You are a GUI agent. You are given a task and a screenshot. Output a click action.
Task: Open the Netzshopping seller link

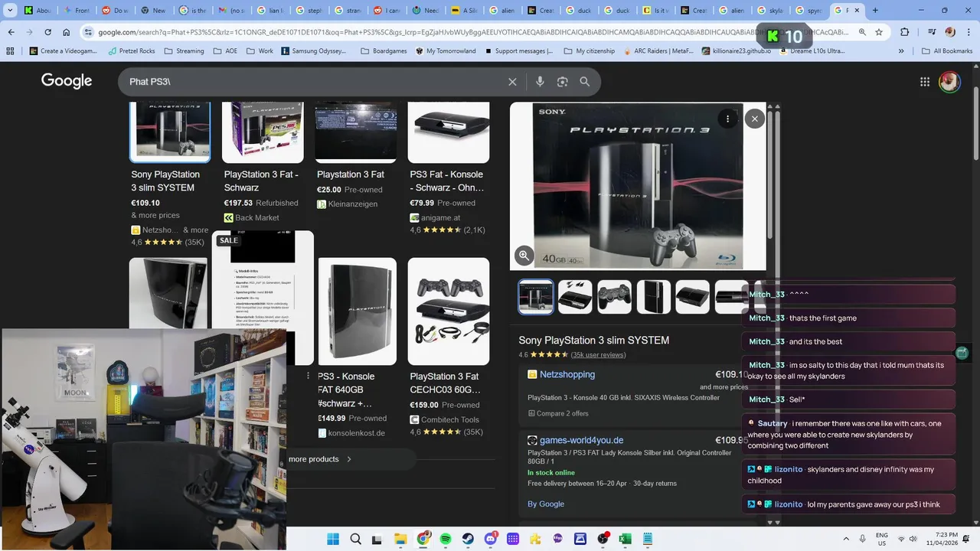[x=567, y=374]
